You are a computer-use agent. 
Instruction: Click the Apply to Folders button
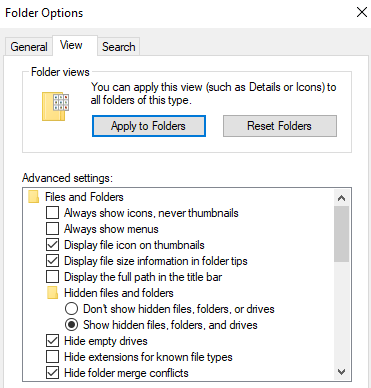tap(149, 126)
